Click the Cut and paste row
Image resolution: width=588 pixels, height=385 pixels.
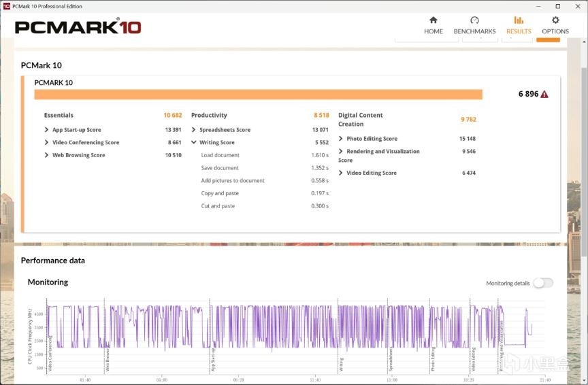pos(265,206)
